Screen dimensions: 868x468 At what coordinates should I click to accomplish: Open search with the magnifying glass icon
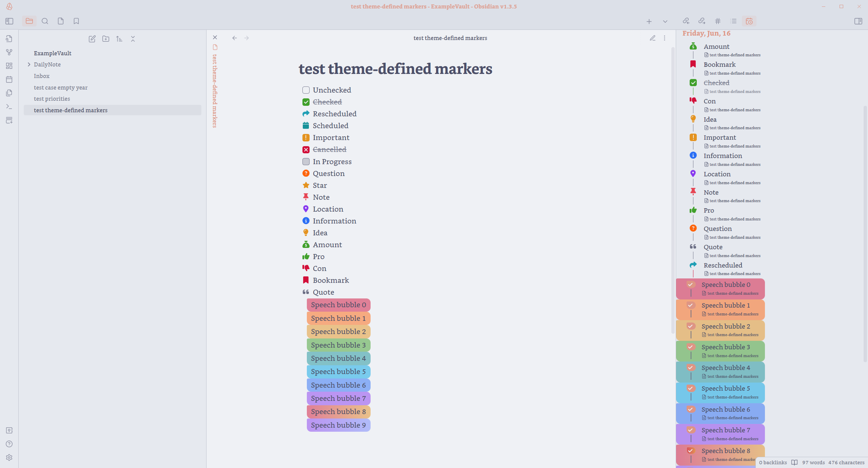click(x=45, y=21)
